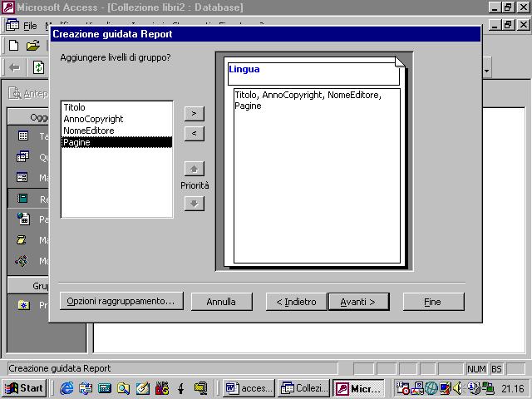Open the Access key icon in title bar
Screen dimensions: 532x399
pos(8,7)
